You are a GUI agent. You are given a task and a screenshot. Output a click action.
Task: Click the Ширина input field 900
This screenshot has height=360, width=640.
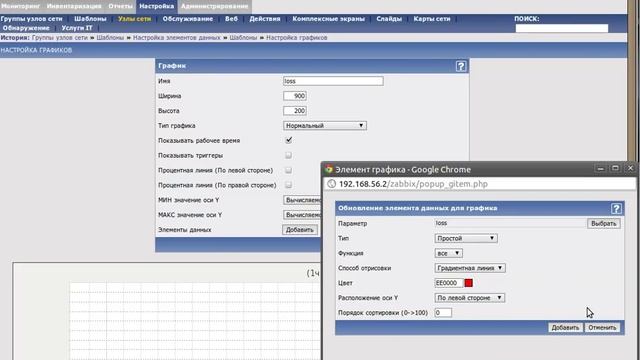[x=295, y=96]
